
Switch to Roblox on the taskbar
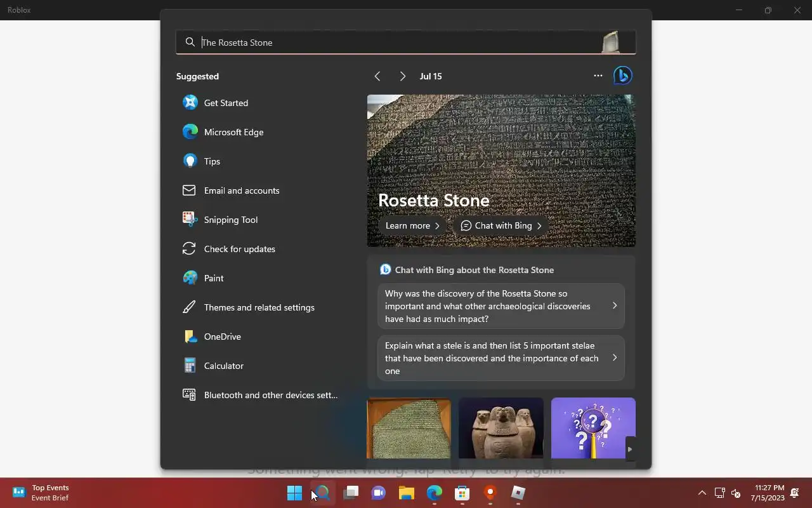[518, 493]
